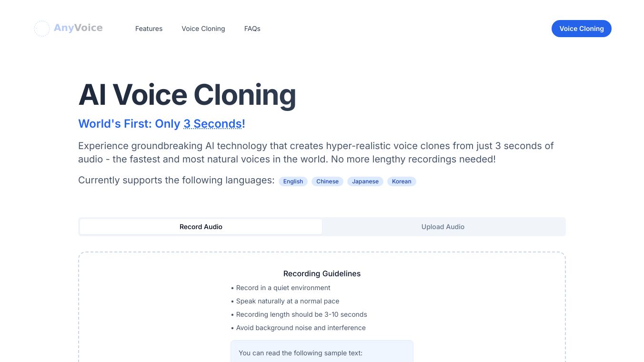This screenshot has width=644, height=362.
Task: Switch to the Upload Audio tab
Action: click(443, 227)
